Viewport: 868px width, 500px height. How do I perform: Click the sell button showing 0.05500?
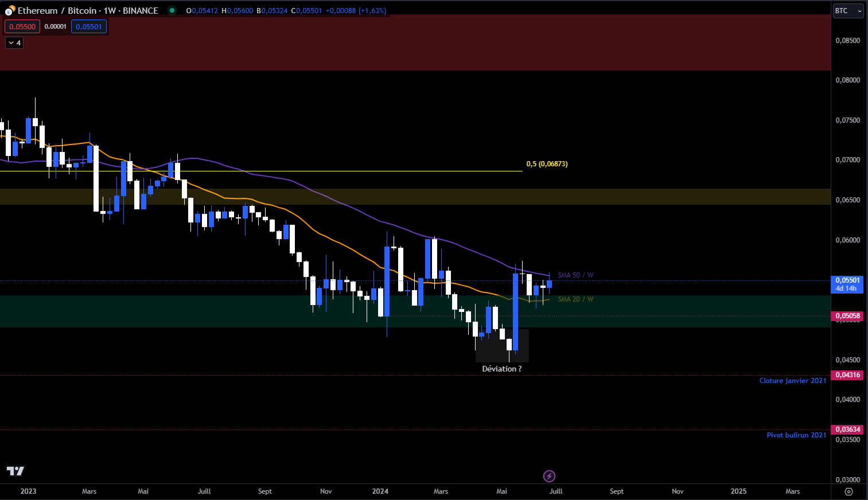[x=22, y=26]
